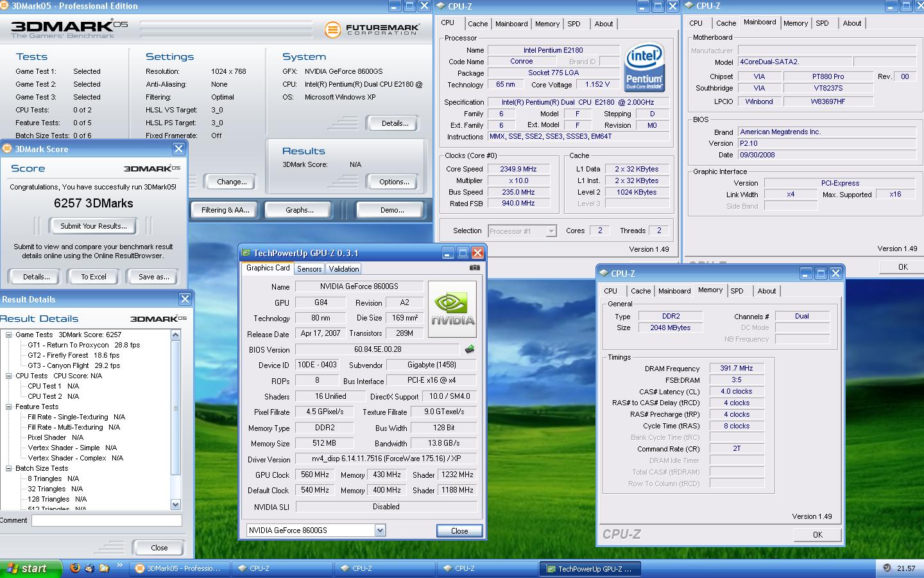Open the Processor #1 selection dropdown

(x=551, y=231)
